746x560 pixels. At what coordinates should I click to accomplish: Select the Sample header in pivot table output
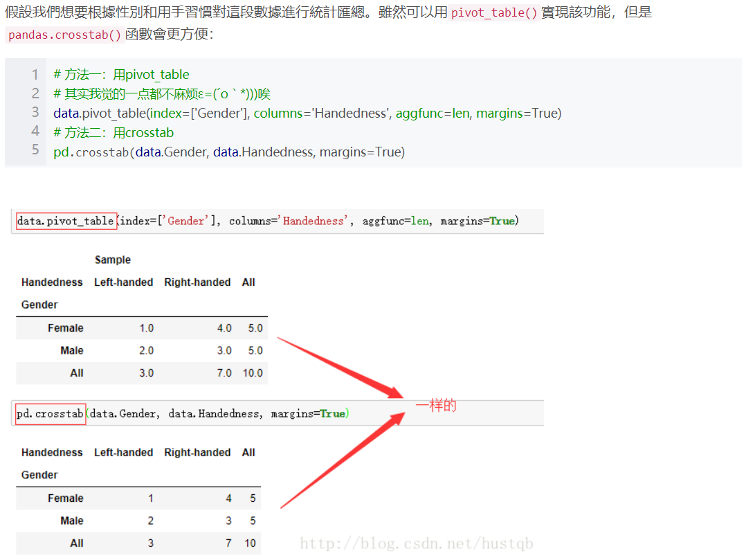(x=112, y=260)
